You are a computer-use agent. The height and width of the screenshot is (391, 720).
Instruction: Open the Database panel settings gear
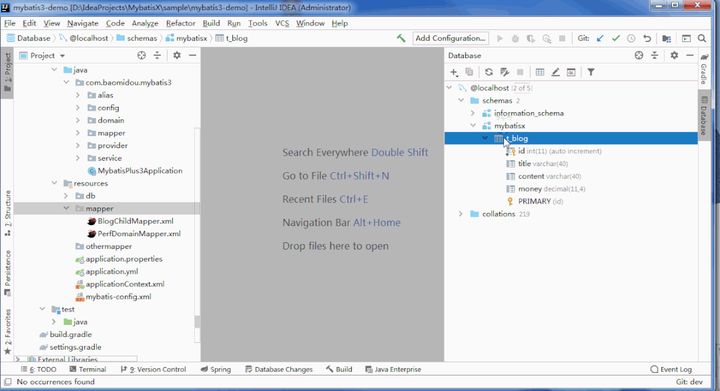[x=674, y=56]
